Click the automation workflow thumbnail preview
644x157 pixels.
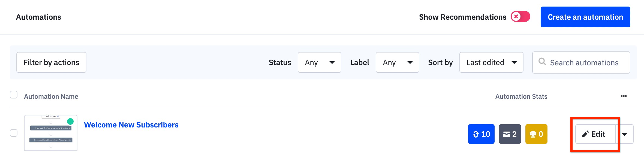[51, 133]
